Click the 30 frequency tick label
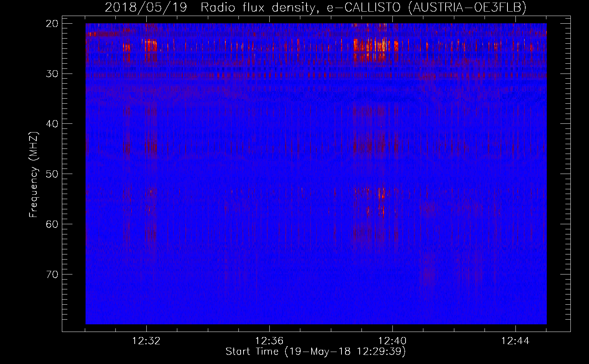This screenshot has width=589, height=364. click(x=52, y=74)
